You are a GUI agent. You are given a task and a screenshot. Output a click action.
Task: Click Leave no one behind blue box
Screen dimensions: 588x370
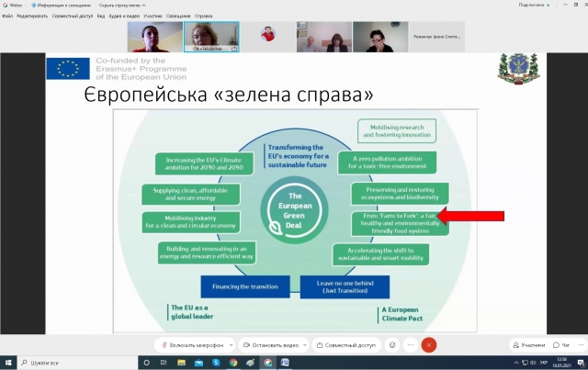pos(345,286)
